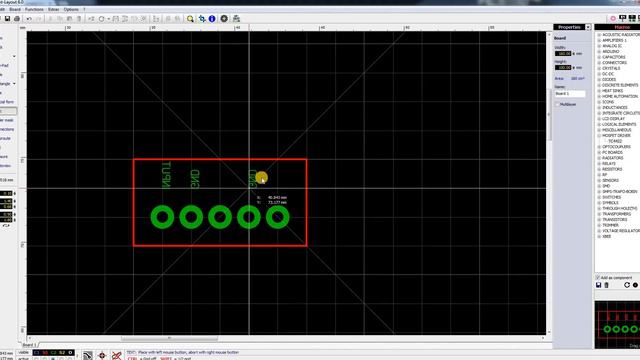This screenshot has width=640, height=360.
Task: Open the dark round scanned-copy toolbar icon
Action: click(x=224, y=19)
